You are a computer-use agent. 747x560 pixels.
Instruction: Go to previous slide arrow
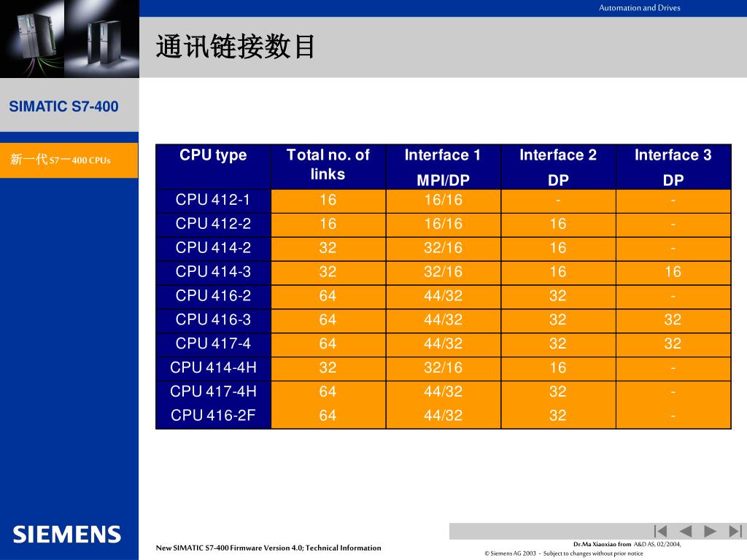(x=686, y=531)
